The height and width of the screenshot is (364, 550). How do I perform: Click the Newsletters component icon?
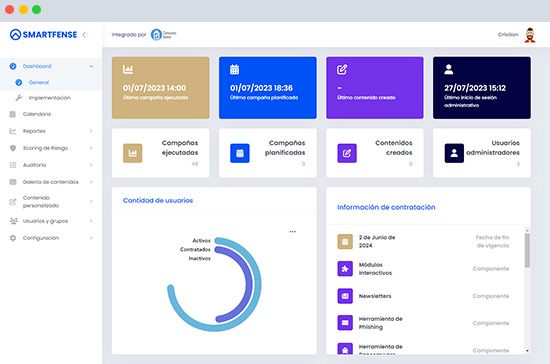pyautogui.click(x=345, y=296)
